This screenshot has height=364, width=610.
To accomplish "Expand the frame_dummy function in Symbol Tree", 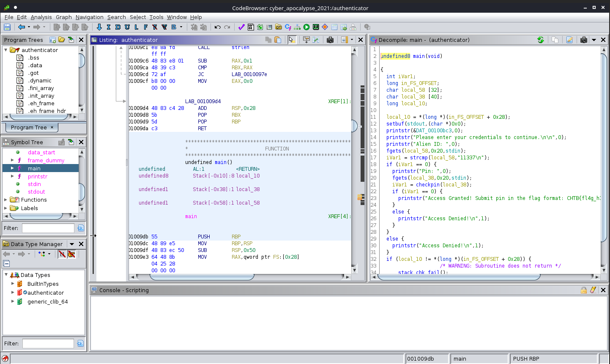I will click(12, 160).
